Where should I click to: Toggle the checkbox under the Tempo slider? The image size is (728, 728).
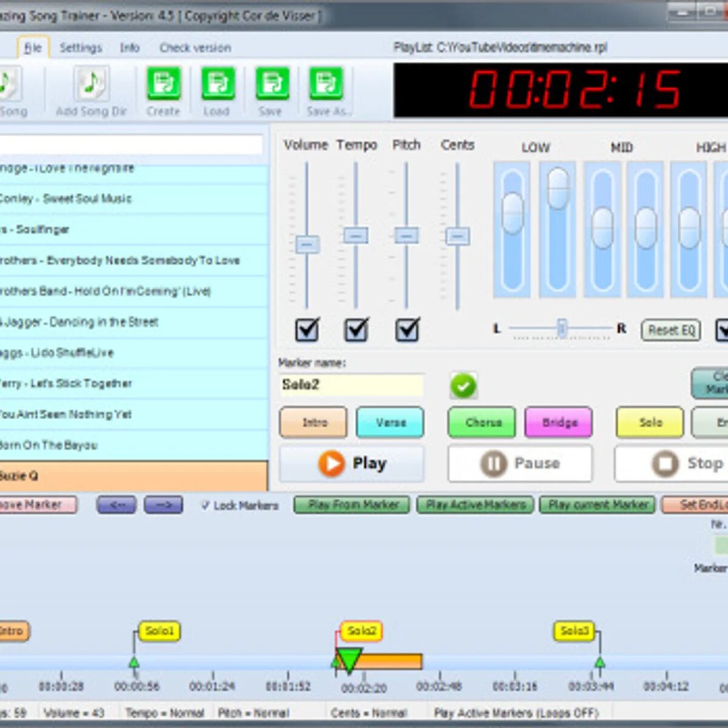pos(356,330)
